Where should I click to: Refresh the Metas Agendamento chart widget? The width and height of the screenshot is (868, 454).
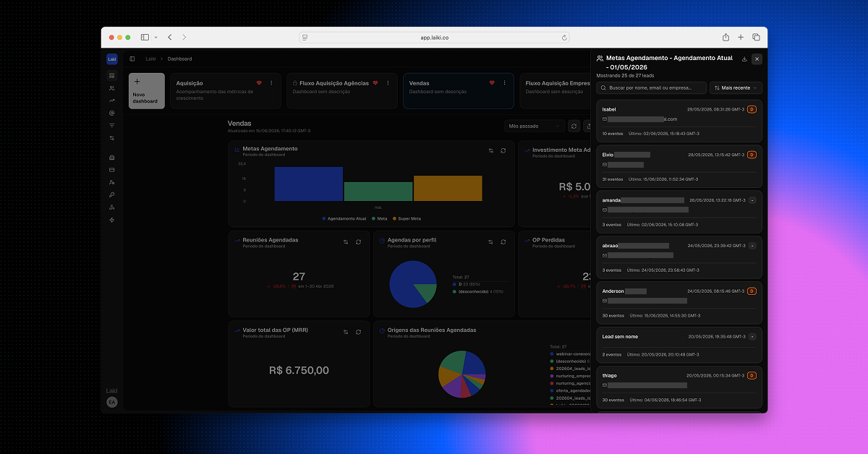(x=503, y=150)
